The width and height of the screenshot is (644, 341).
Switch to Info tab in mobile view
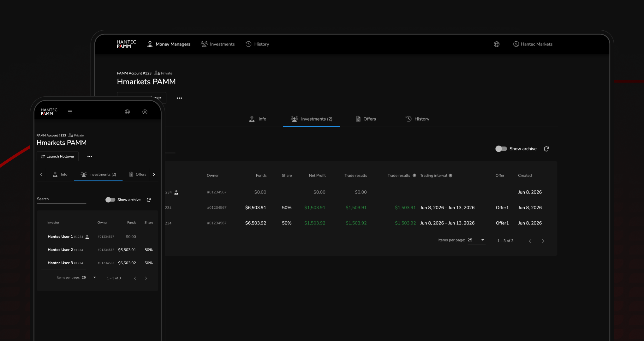click(x=60, y=174)
